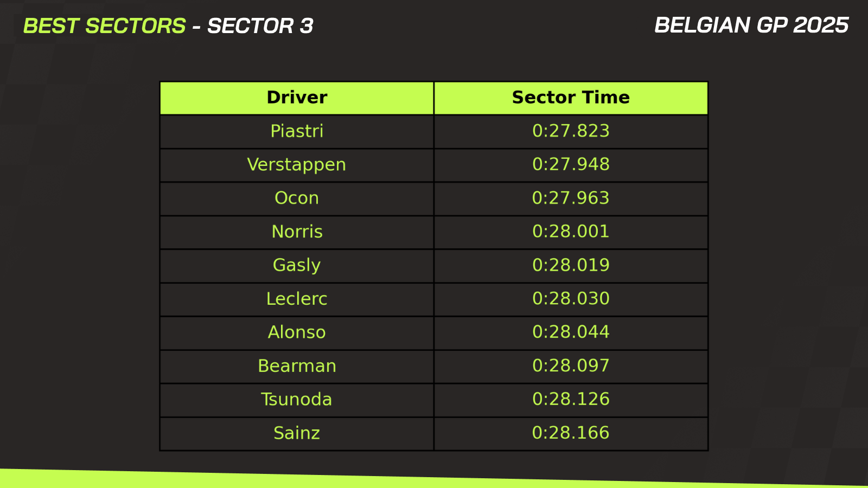Click on Ocon in the table
868x488 pixels.
tap(297, 198)
